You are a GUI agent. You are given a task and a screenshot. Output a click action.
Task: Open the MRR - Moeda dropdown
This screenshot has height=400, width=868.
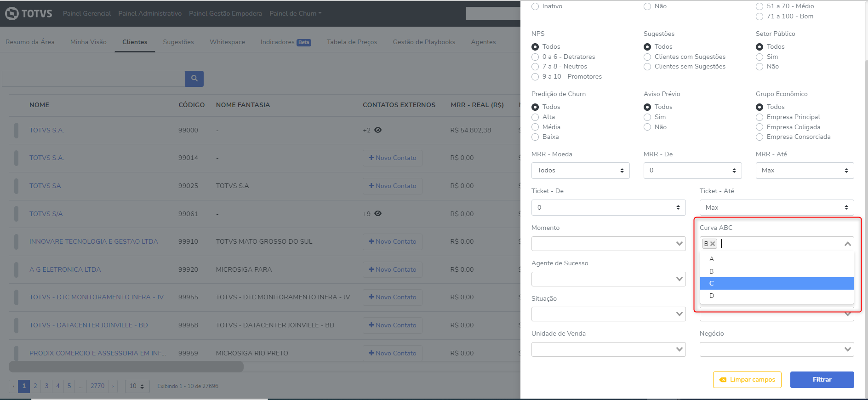tap(580, 171)
